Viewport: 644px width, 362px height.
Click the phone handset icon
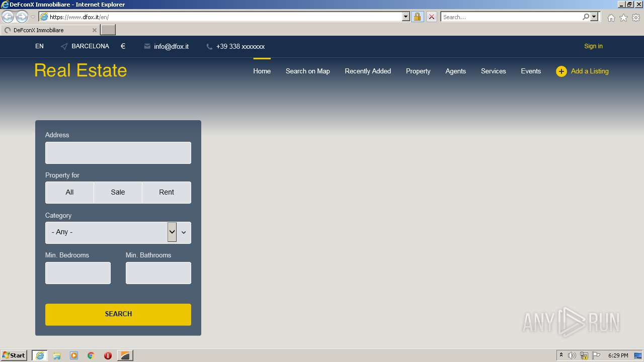(x=209, y=46)
